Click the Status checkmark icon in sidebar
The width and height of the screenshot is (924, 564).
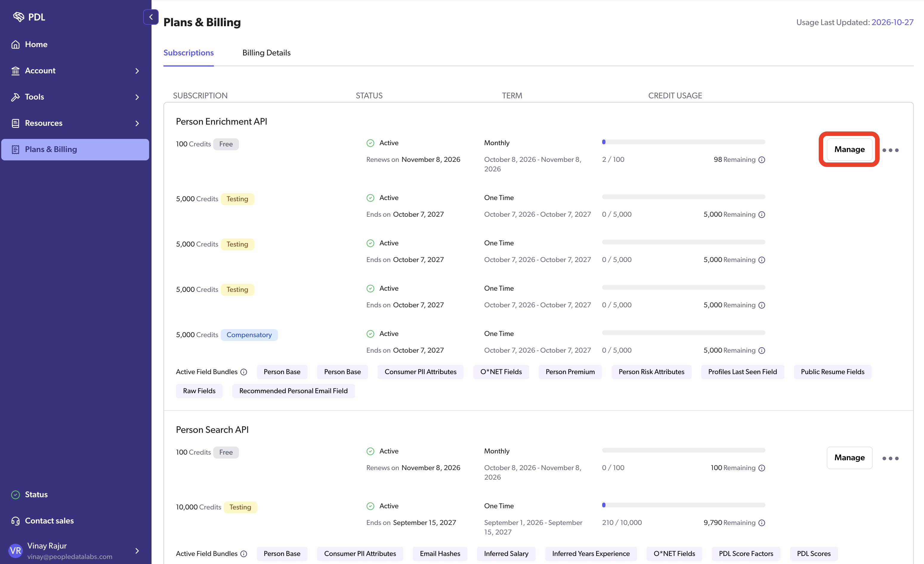point(16,495)
